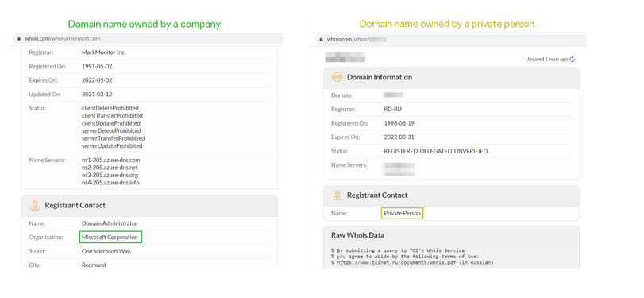Image resolution: width=644 pixels, height=298 pixels.
Task: Click name server ns3-205.azure-dns.org
Action: click(110, 175)
